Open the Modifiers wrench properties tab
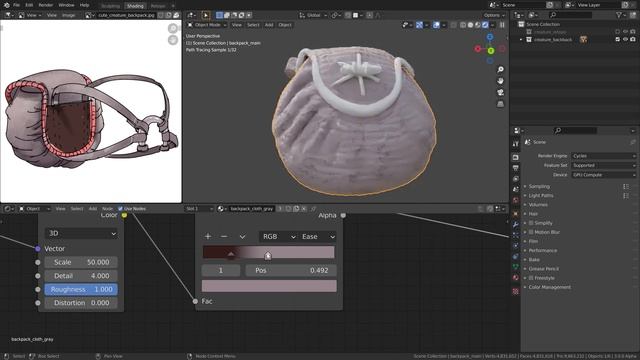 (516, 224)
